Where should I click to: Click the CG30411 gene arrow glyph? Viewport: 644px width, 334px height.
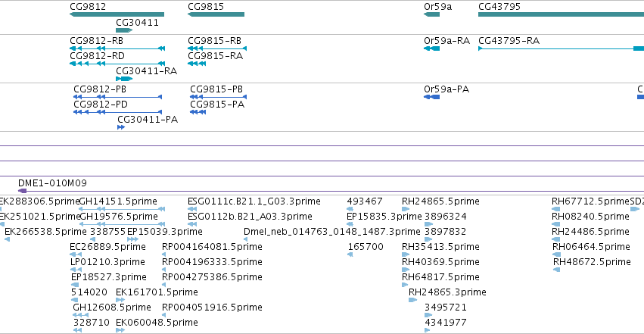coord(124,30)
